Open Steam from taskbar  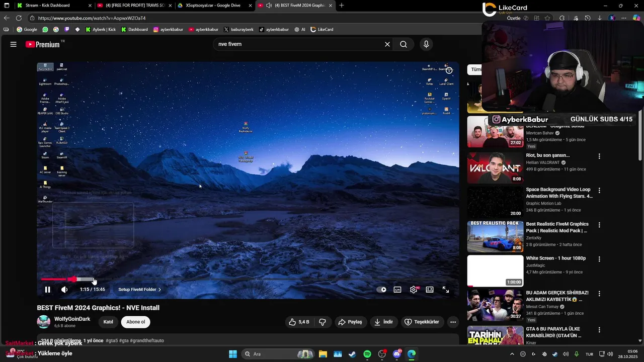[x=352, y=354]
